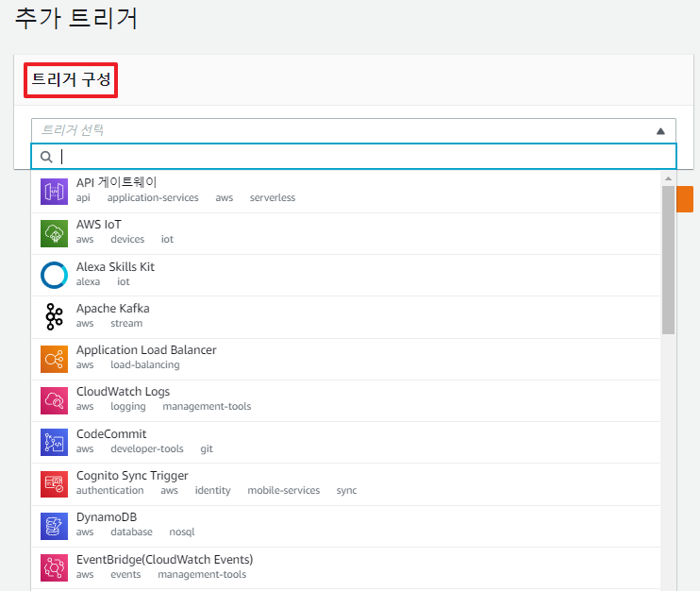
Task: Click the scrollbar up arrow
Action: point(668,178)
